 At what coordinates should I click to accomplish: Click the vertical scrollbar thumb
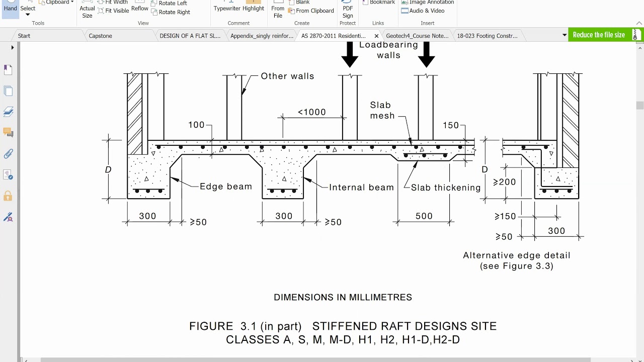coord(640,105)
